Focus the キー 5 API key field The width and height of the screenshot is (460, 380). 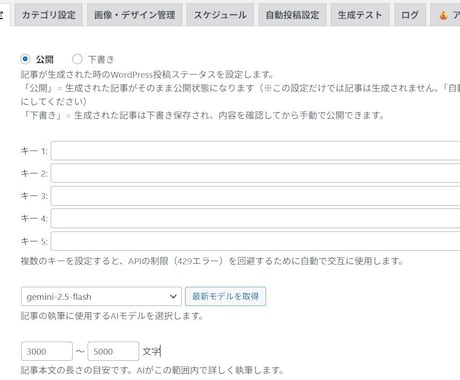[255, 241]
